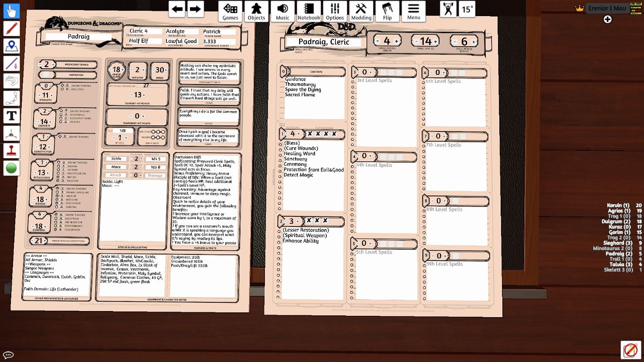
Task: Toggle first death save success circle
Action: 153,132
